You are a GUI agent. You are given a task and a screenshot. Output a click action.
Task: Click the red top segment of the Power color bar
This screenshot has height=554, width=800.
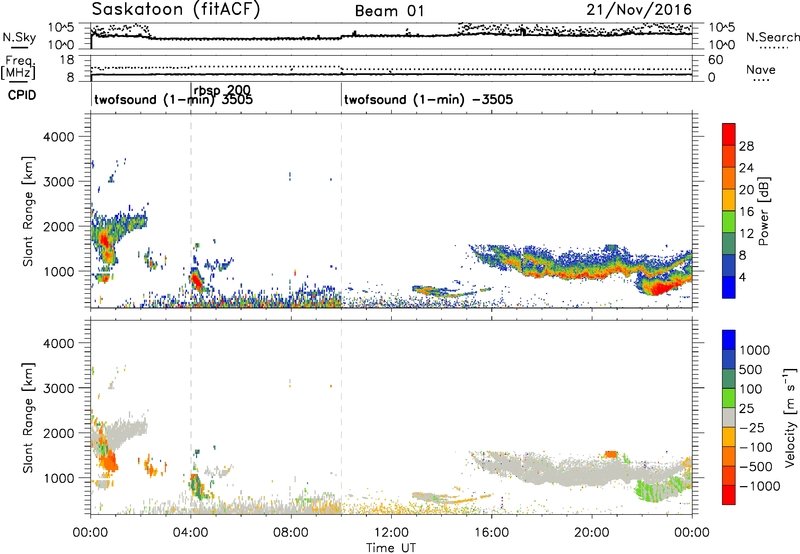[729, 134]
